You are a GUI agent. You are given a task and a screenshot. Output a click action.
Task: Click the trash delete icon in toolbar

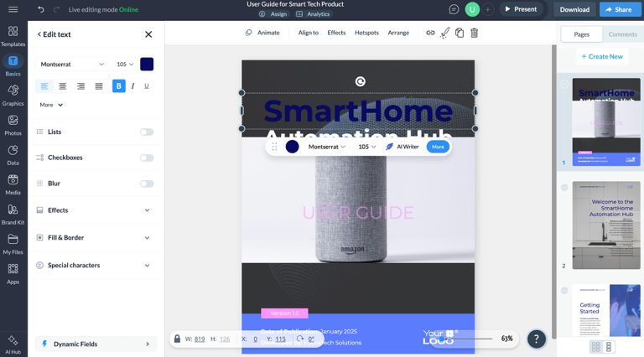click(x=474, y=33)
